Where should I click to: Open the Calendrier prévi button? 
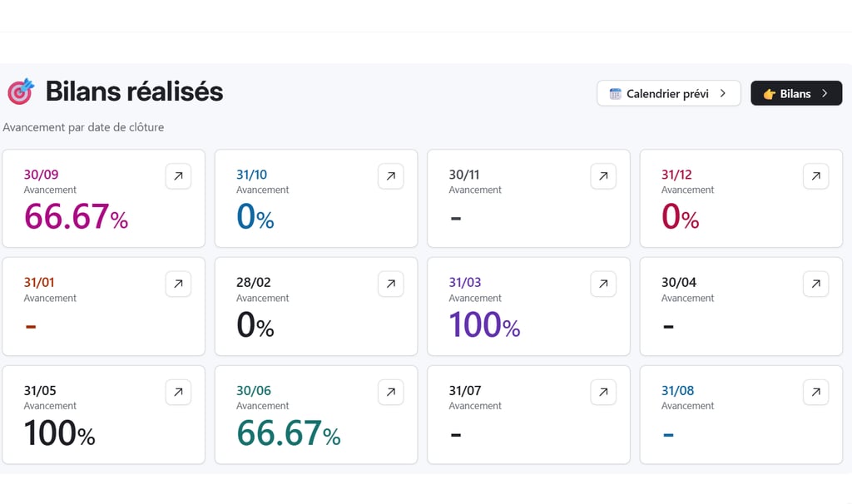tap(668, 93)
